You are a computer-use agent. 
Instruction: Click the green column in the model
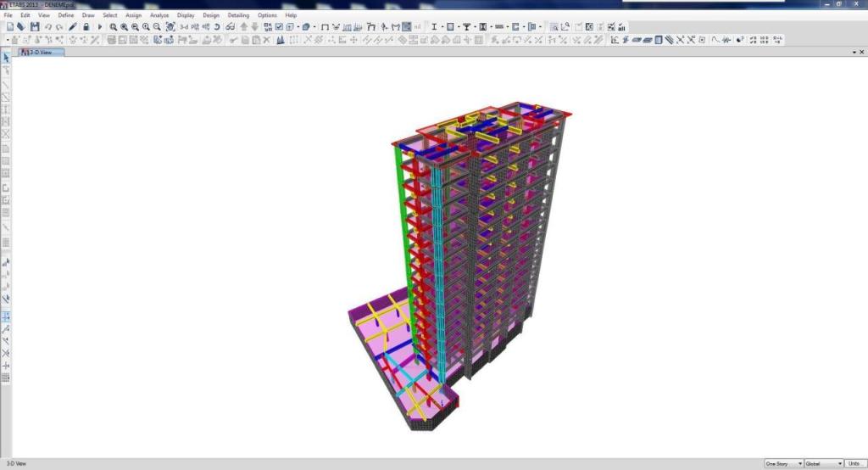pyautogui.click(x=404, y=229)
